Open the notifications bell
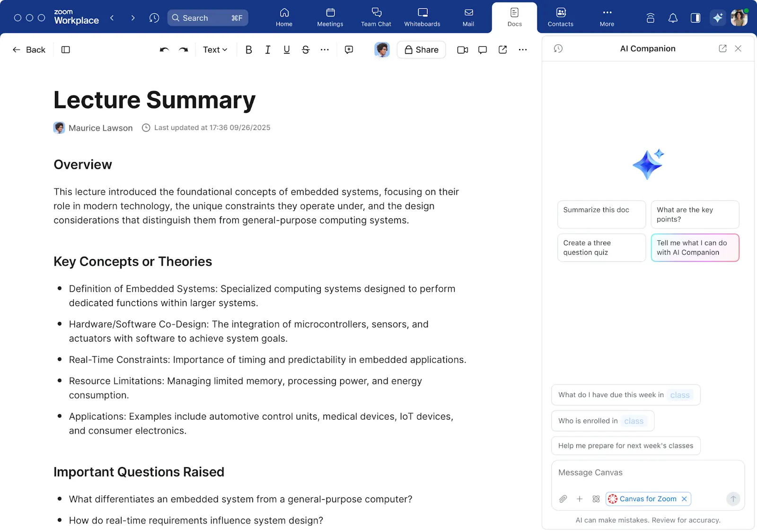This screenshot has height=532, width=757. (x=673, y=18)
